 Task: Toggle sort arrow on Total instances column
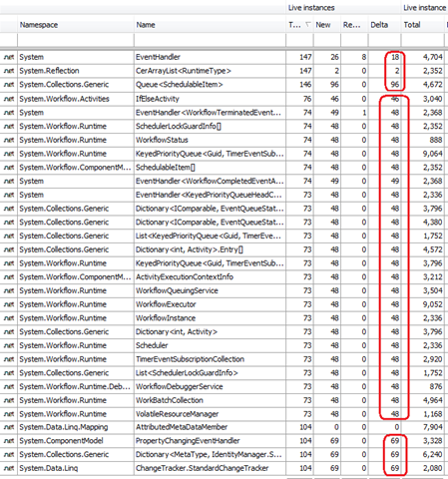(299, 25)
